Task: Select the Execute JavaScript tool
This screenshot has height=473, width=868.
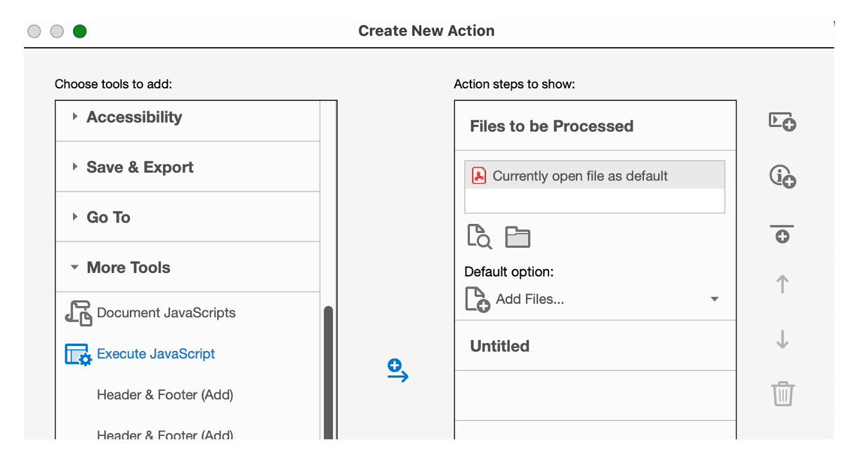Action: [156, 354]
